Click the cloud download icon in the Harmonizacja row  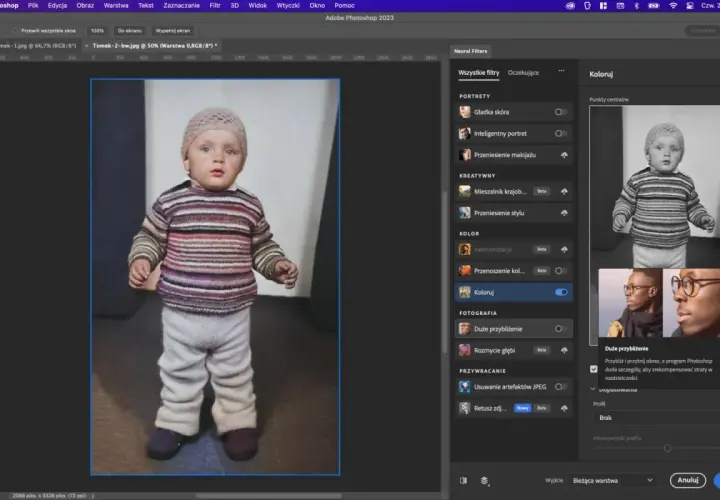click(564, 249)
